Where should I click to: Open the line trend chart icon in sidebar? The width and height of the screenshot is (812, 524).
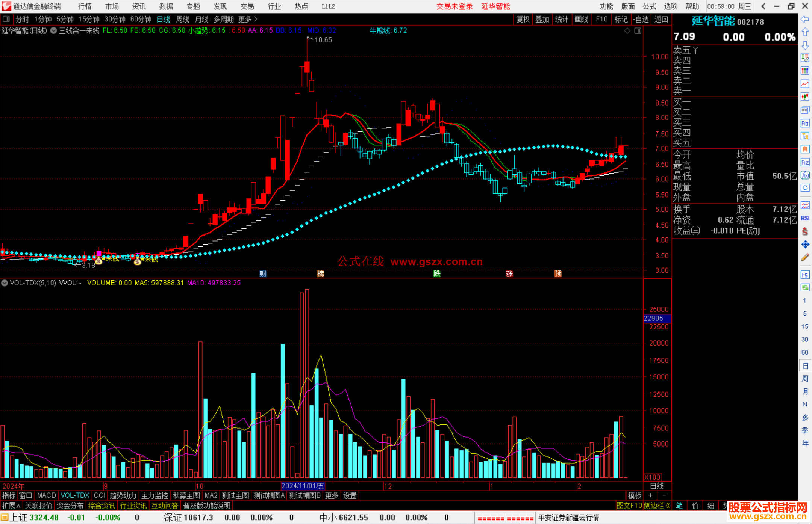(805, 84)
